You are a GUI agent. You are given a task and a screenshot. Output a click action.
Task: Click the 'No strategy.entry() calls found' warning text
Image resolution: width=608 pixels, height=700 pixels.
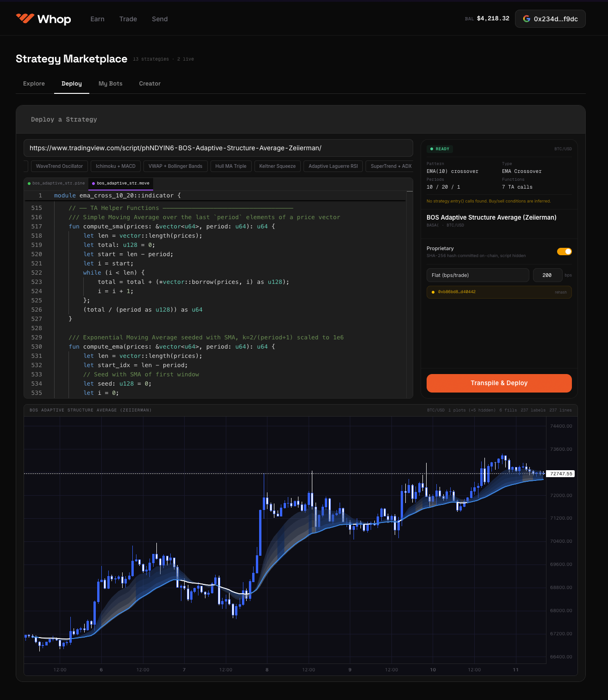[489, 201]
